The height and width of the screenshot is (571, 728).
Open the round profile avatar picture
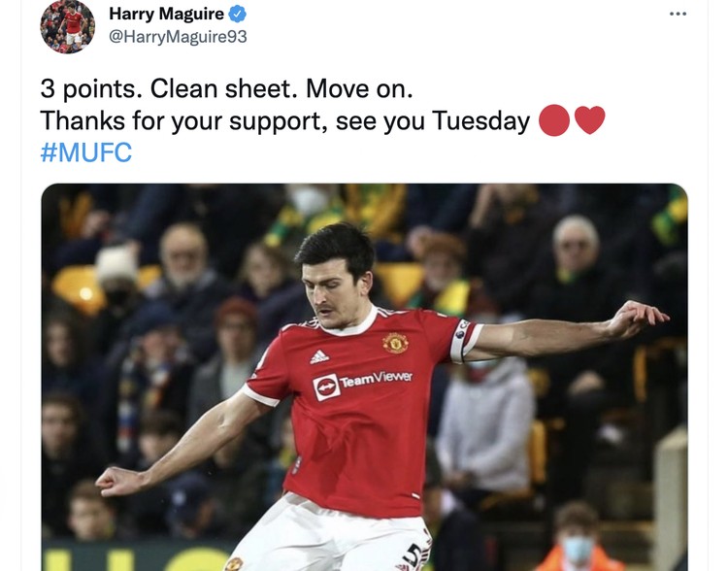68,26
